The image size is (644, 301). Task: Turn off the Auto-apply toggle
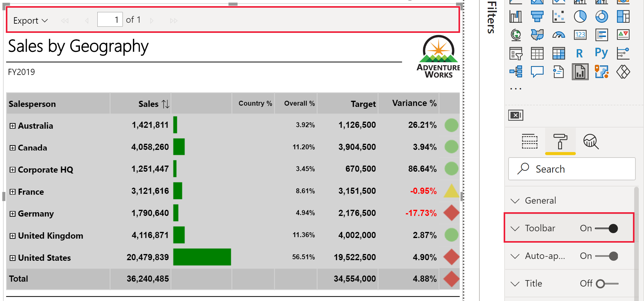pyautogui.click(x=607, y=256)
